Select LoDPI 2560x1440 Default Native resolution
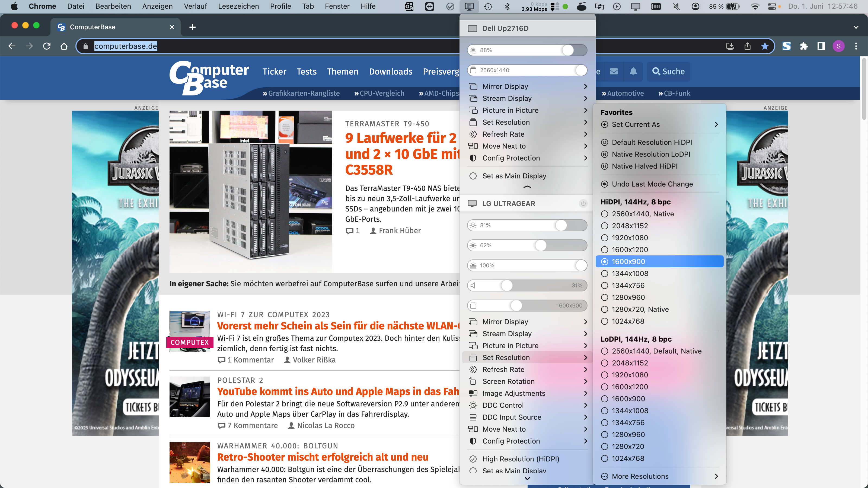The height and width of the screenshot is (488, 868). point(656,351)
